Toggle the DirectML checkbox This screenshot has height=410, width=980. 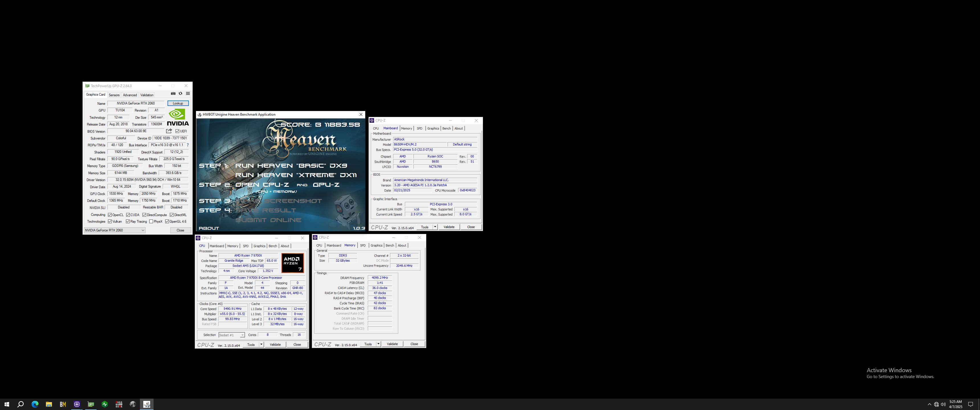tap(171, 215)
